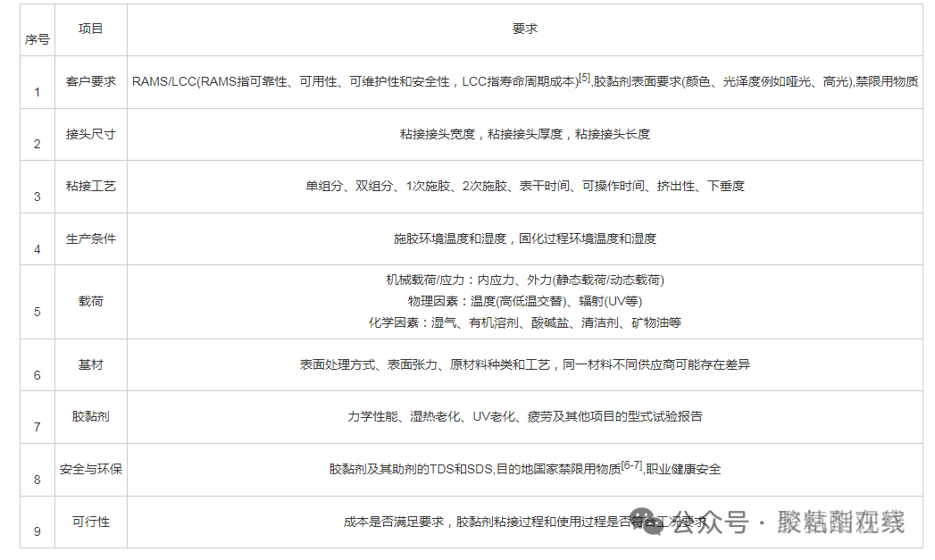Select the 粘接工艺 row label
The width and height of the screenshot is (935, 560).
pyautogui.click(x=90, y=186)
